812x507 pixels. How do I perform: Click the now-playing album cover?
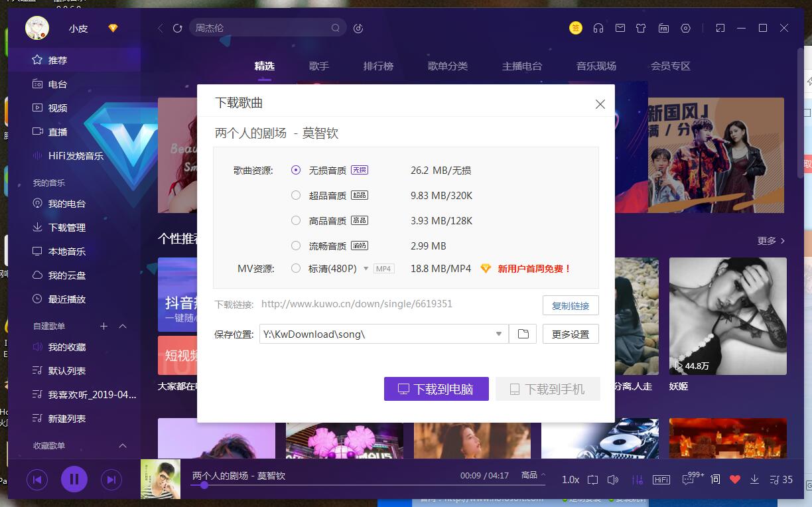(161, 478)
